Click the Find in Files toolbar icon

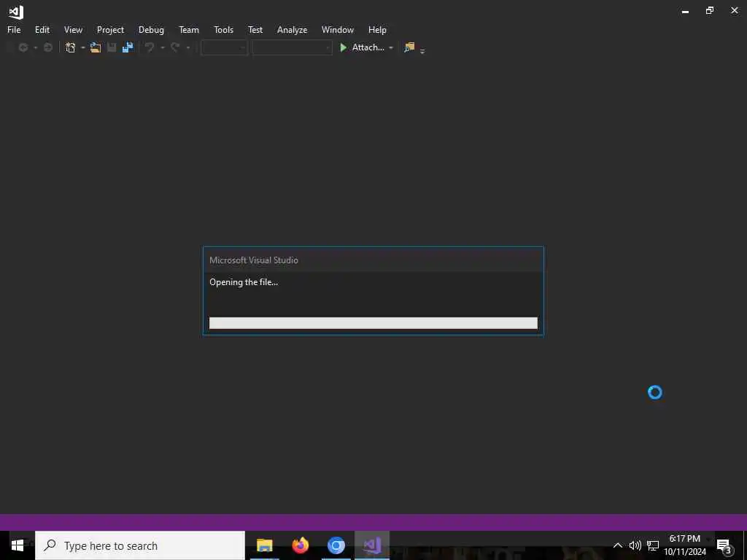point(409,47)
